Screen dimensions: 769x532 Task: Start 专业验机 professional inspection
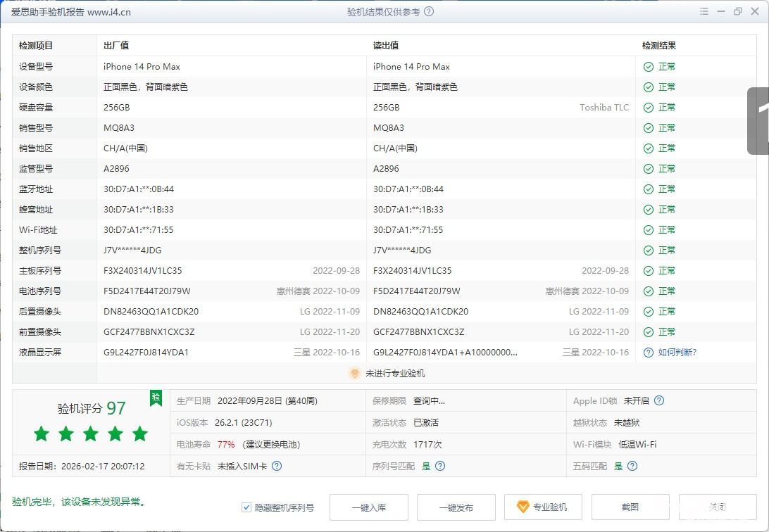(x=542, y=507)
